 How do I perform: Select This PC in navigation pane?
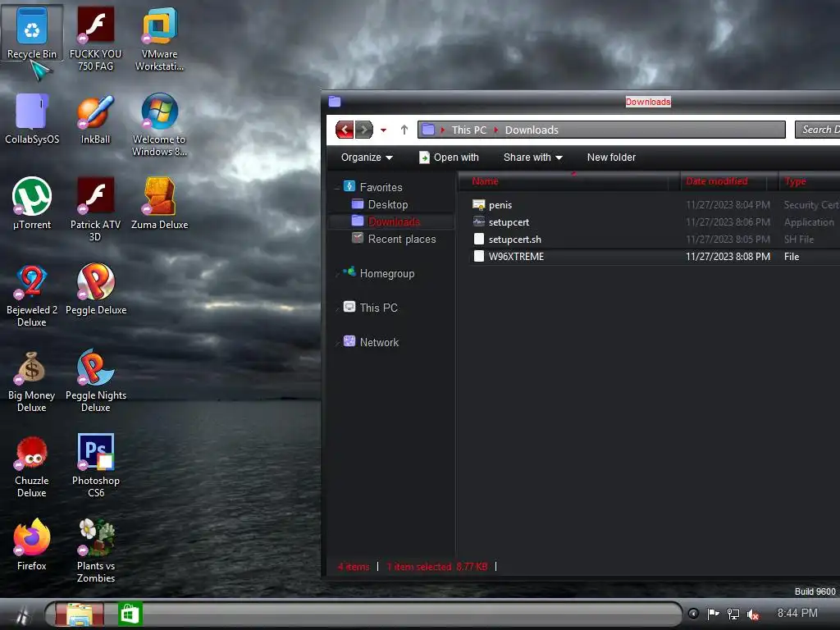coord(379,308)
